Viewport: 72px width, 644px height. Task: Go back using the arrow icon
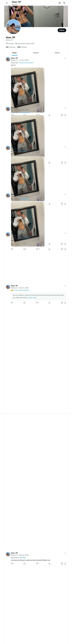pyautogui.click(x=7, y=3)
